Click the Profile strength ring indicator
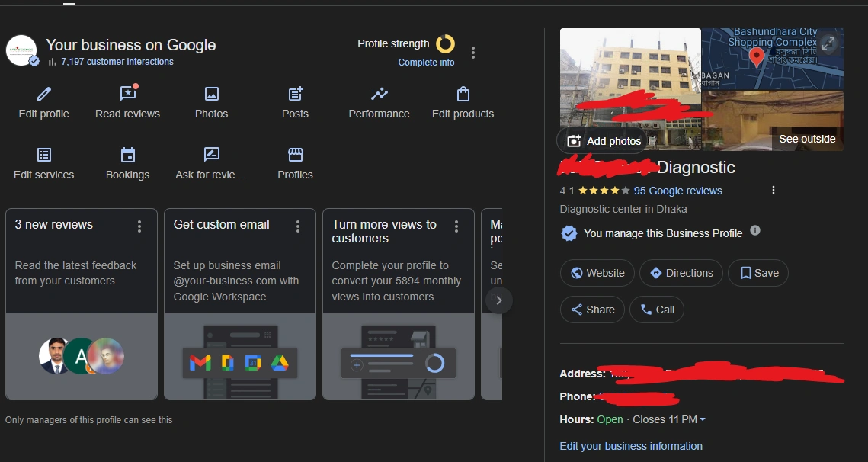The height and width of the screenshot is (462, 868). coord(445,43)
